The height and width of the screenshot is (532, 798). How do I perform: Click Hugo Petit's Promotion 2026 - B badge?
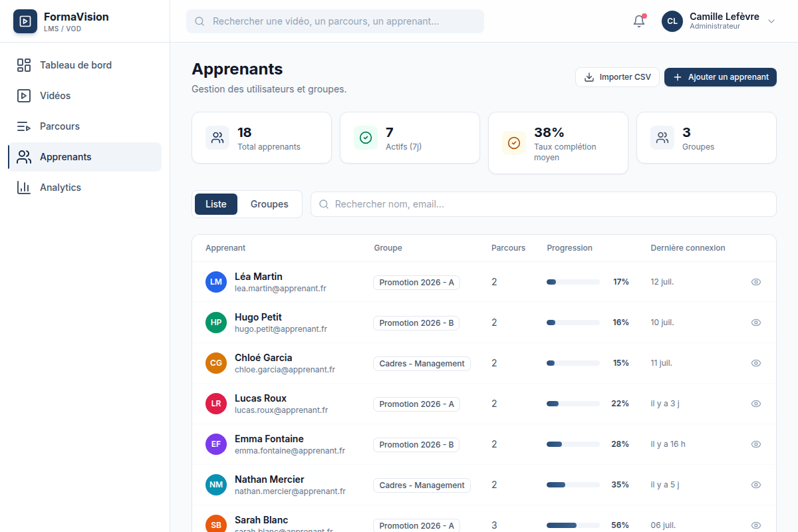click(416, 323)
